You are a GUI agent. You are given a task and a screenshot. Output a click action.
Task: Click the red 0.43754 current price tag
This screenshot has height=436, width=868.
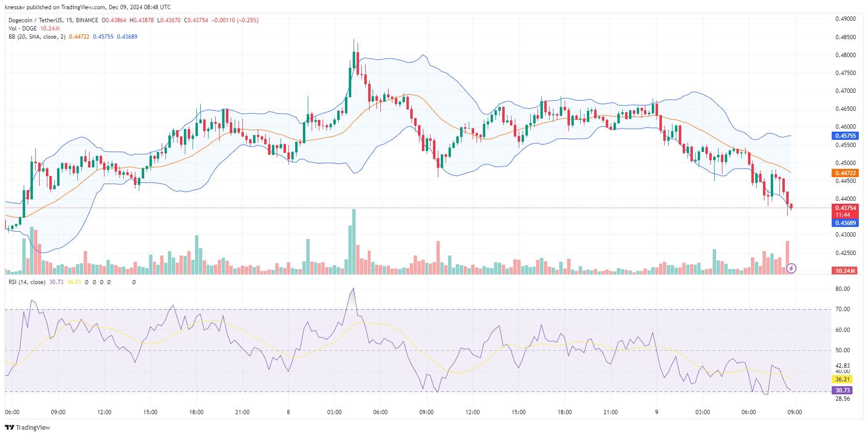tap(845, 208)
